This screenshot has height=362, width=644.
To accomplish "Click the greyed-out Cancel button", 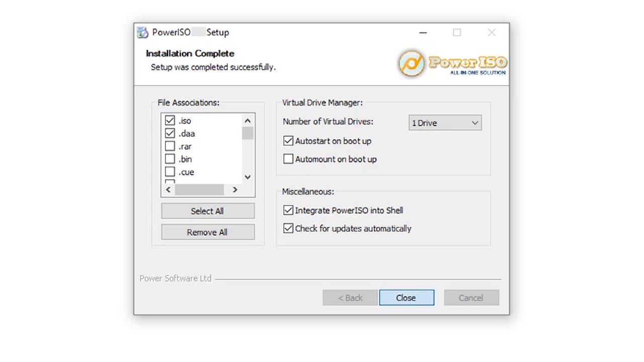I will pos(471,298).
